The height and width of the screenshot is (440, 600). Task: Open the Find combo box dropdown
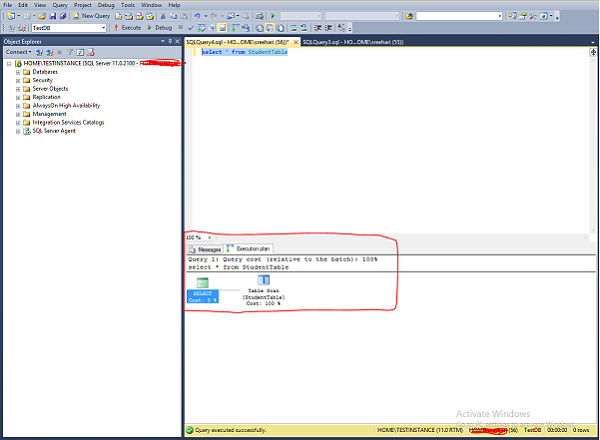coord(500,16)
